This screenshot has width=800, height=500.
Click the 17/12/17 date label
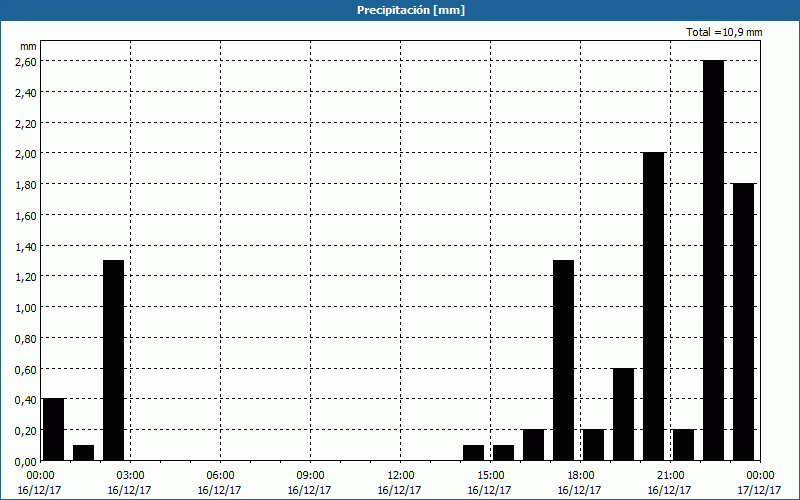click(x=760, y=490)
